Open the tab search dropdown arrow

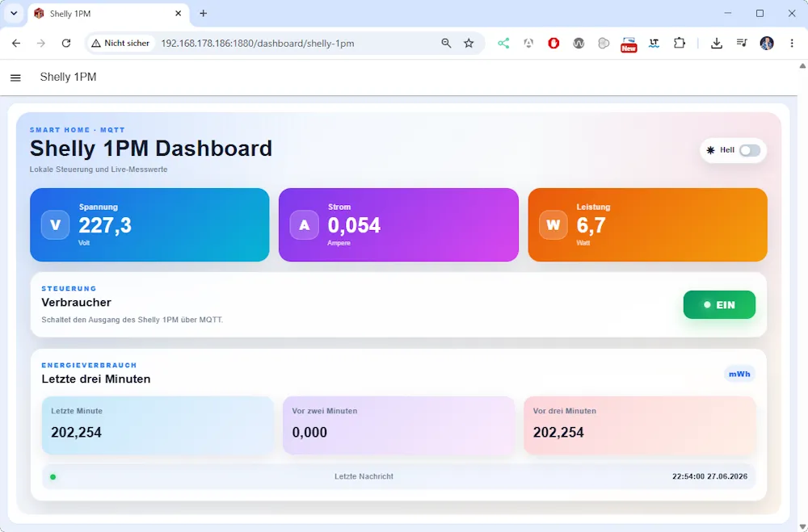pos(14,14)
